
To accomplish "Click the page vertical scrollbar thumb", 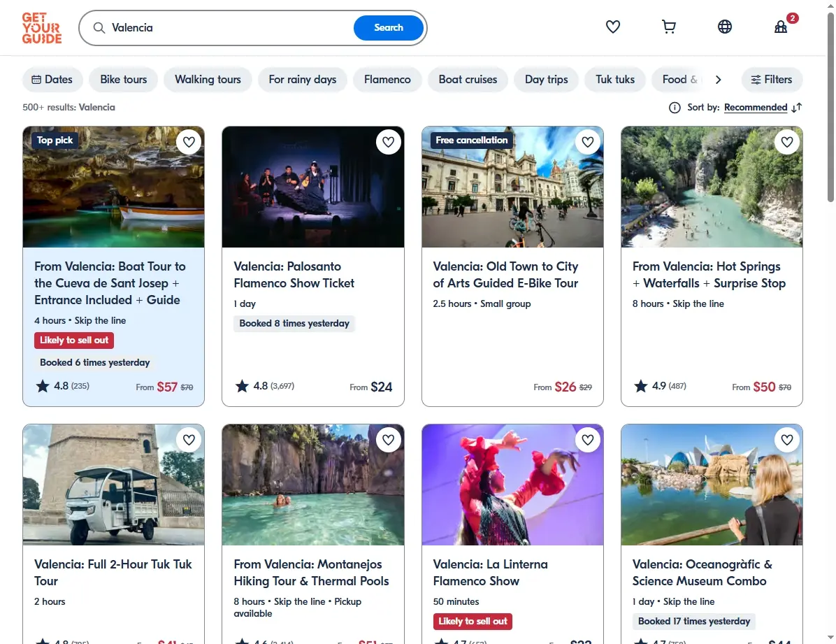I will tap(830, 107).
